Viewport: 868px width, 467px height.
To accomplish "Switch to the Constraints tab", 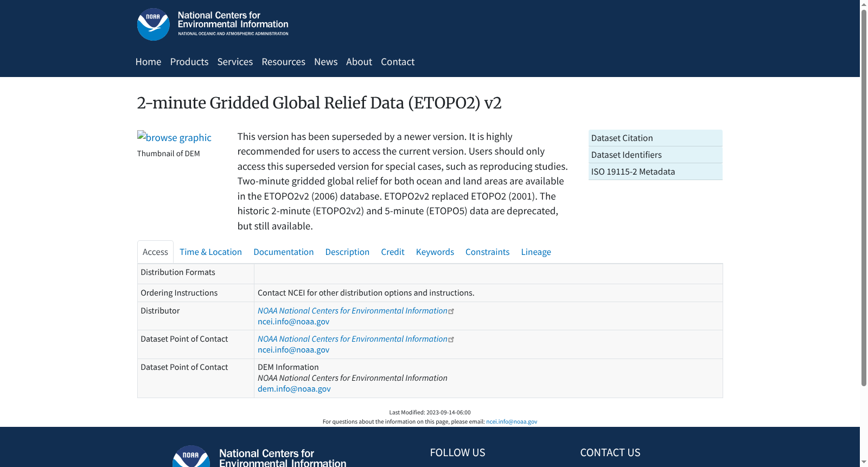I will coord(487,252).
